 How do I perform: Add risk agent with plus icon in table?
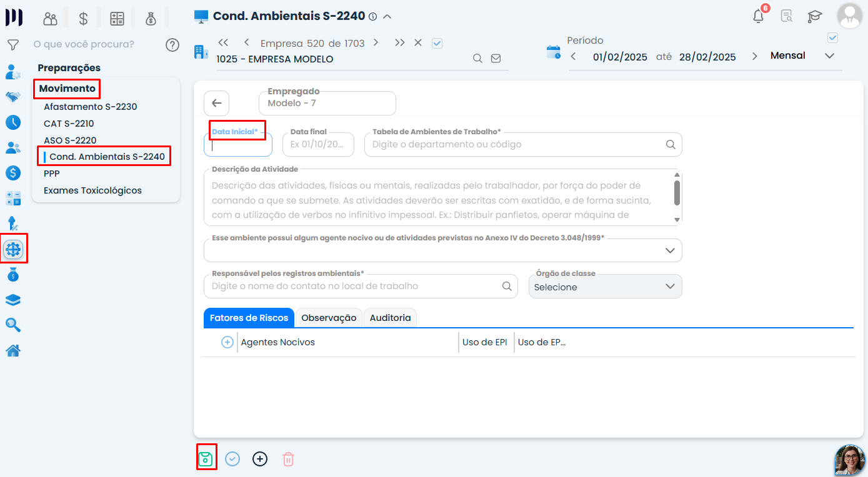click(227, 342)
